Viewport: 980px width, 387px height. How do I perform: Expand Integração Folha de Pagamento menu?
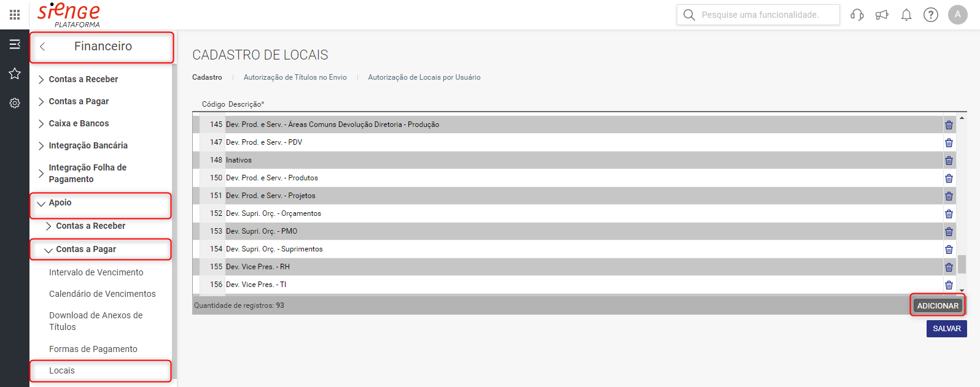point(87,173)
